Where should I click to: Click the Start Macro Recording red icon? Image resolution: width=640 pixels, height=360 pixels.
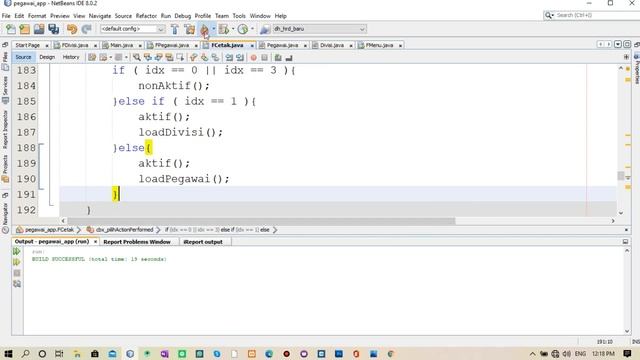[253, 58]
